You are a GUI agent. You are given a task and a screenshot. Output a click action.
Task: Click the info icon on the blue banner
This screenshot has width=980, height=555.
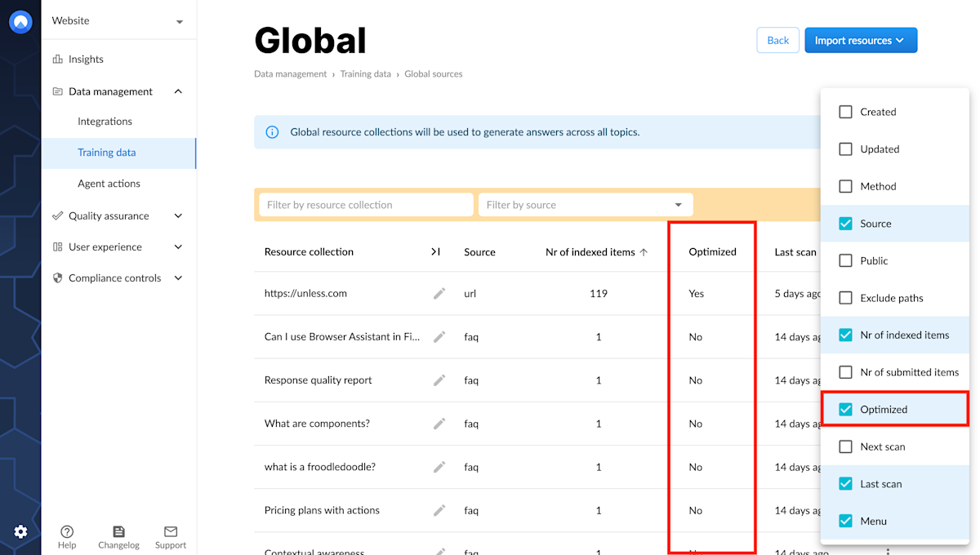pos(272,131)
